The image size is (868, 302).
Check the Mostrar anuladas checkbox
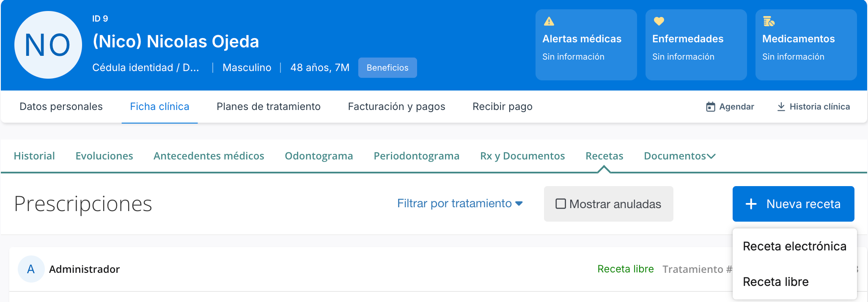pos(560,204)
